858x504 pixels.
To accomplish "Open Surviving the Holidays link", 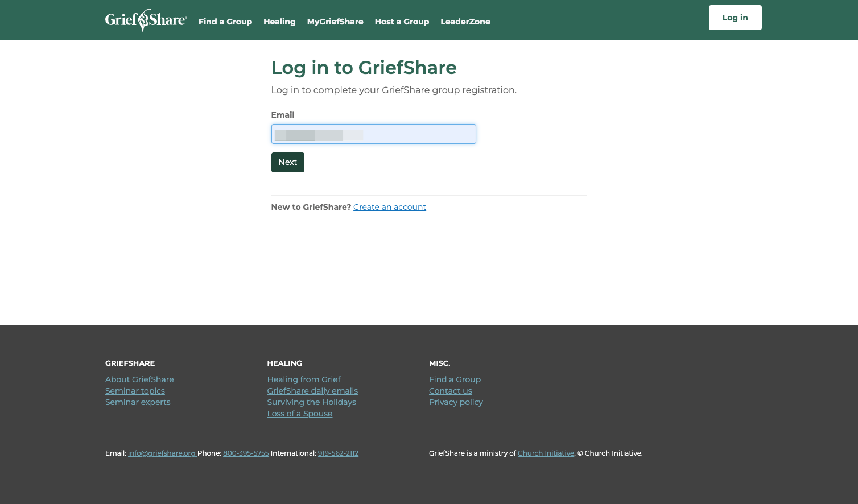I will pyautogui.click(x=312, y=402).
